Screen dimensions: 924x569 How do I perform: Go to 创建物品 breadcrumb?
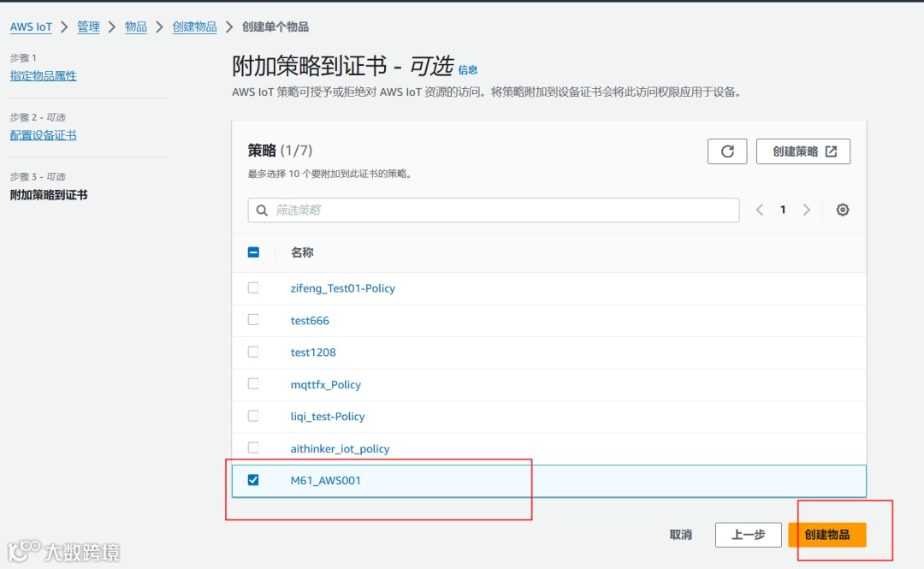tap(194, 27)
